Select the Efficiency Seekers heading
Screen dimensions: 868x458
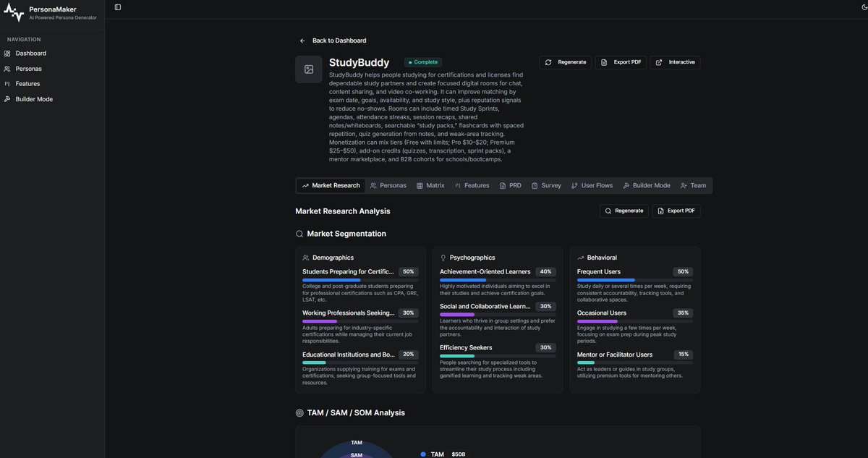pyautogui.click(x=466, y=348)
